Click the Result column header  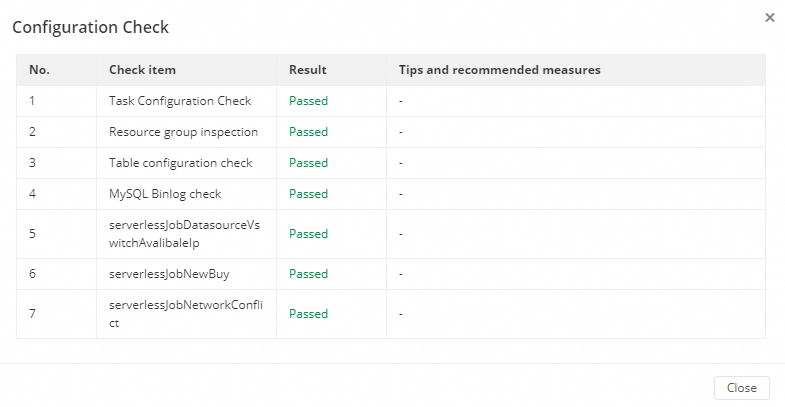(x=307, y=70)
